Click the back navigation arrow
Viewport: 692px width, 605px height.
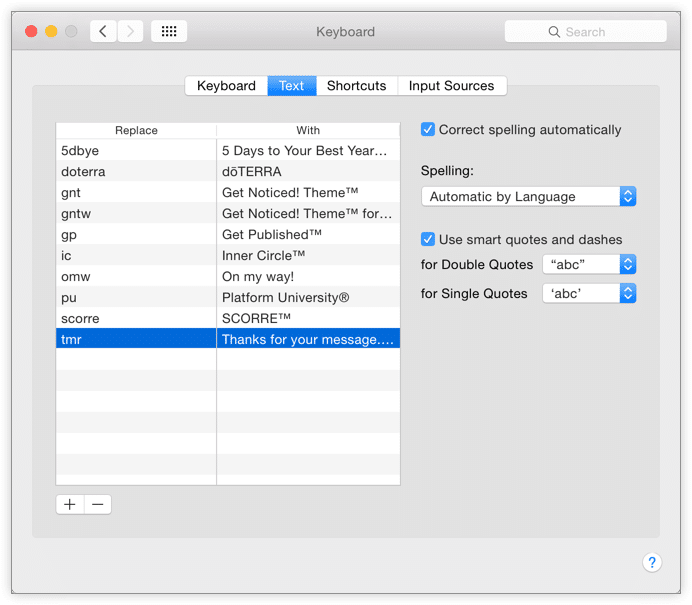click(103, 32)
